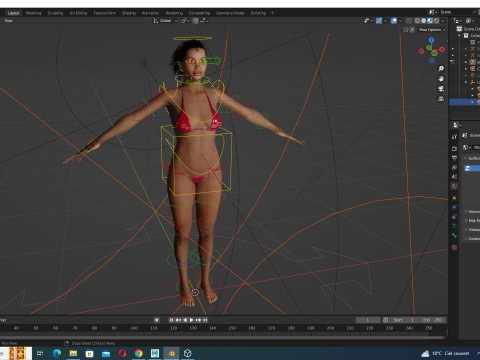Open the orange Object properties tab

point(454,198)
